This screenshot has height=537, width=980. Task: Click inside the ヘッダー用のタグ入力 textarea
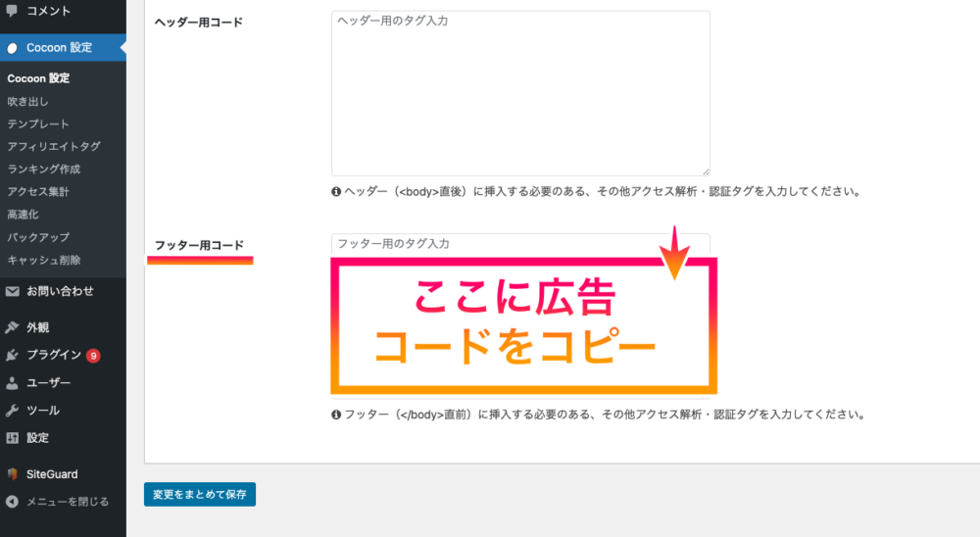520,93
